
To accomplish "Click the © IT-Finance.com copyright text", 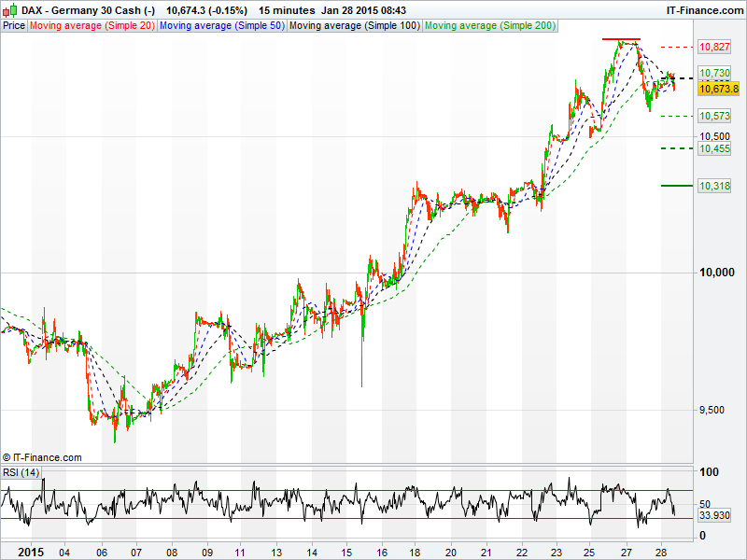I will click(x=42, y=457).
